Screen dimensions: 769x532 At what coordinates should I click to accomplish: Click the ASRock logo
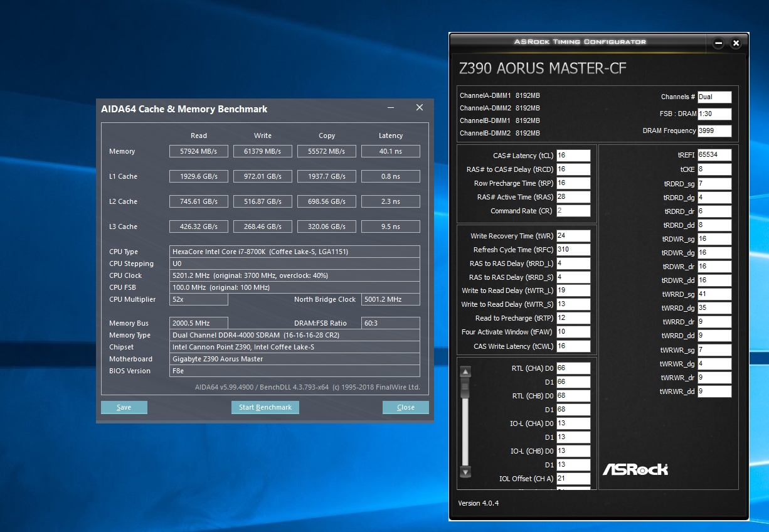[x=635, y=469]
